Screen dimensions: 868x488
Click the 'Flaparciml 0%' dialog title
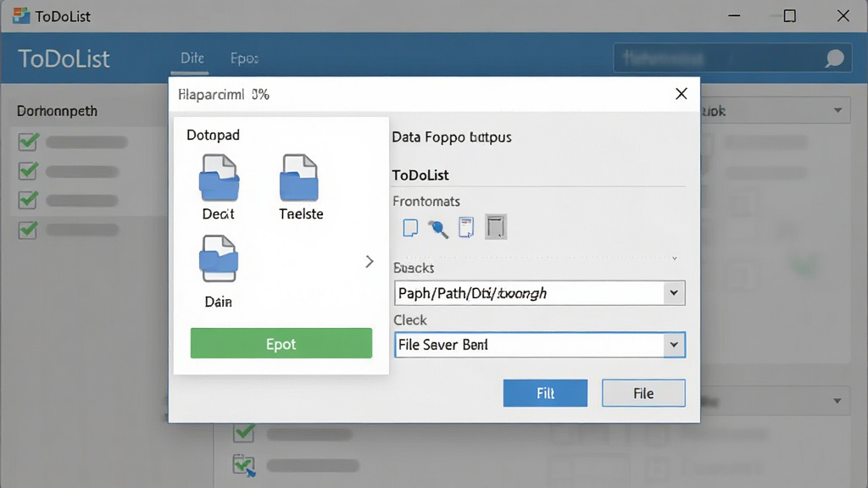224,95
